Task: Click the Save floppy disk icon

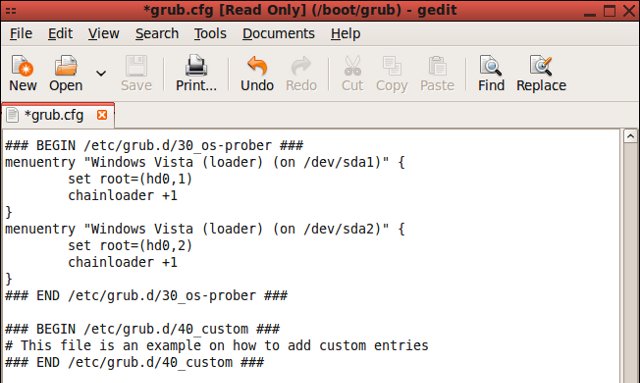Action: [136, 66]
